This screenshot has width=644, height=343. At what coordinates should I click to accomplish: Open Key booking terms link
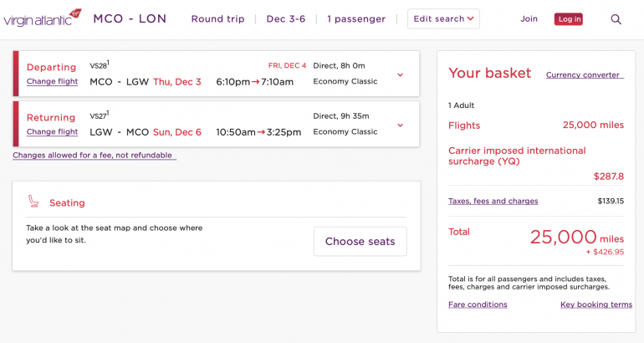pos(596,305)
